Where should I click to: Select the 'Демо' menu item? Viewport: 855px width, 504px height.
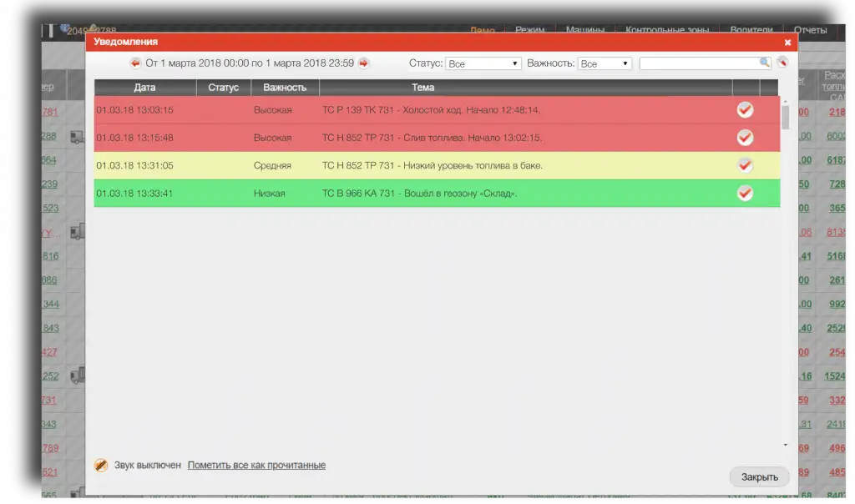(x=483, y=28)
